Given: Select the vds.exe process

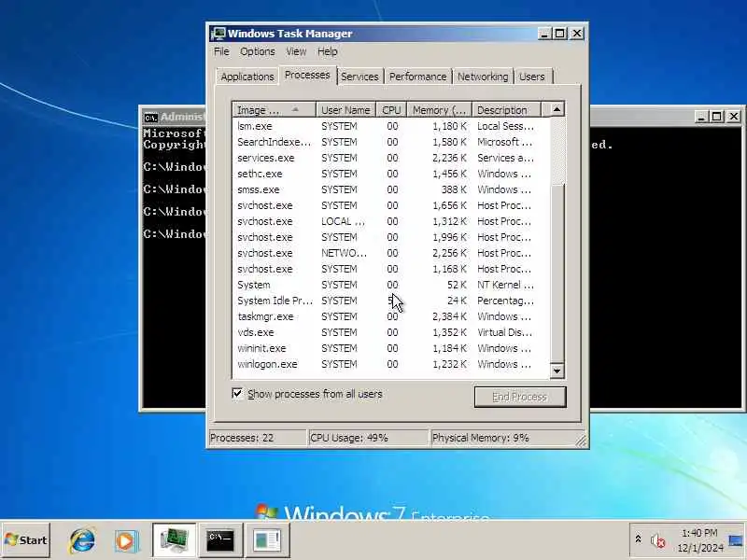Looking at the screenshot, I should click(390, 332).
